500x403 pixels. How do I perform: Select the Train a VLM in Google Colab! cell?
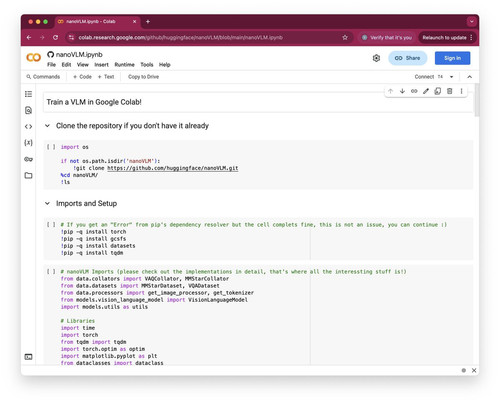click(258, 102)
